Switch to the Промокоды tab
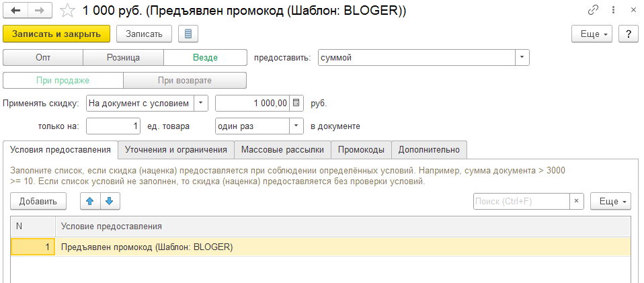644x283 pixels. [x=361, y=149]
